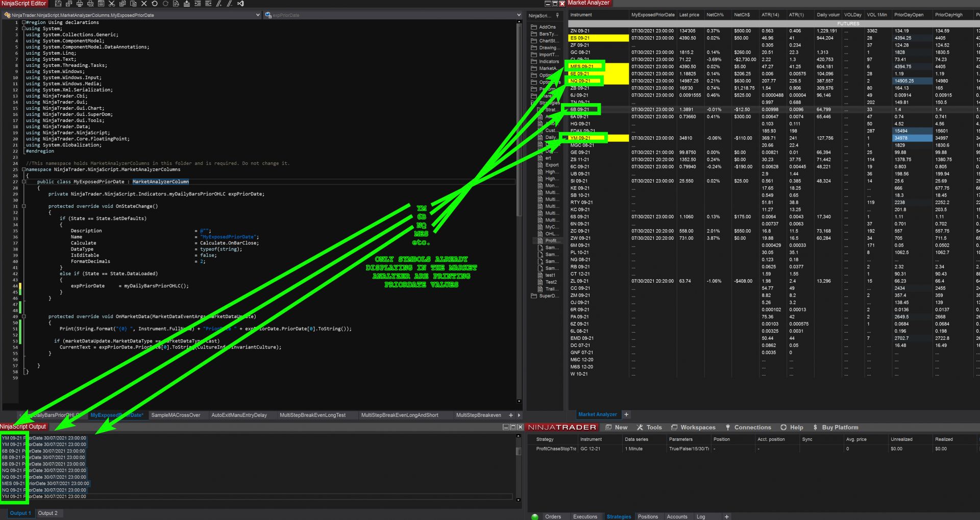Expand the Indicators folder in the explorer
Screen dimensions: 980x520
[x=545, y=61]
